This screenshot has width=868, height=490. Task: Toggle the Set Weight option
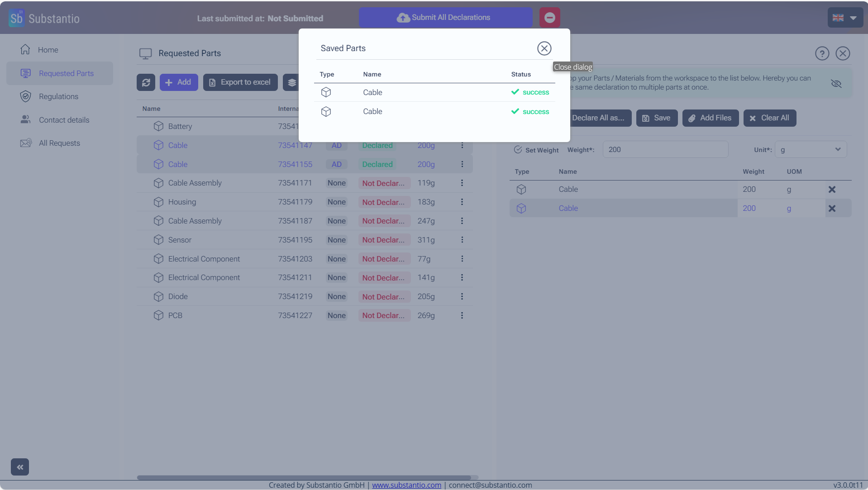pyautogui.click(x=518, y=150)
